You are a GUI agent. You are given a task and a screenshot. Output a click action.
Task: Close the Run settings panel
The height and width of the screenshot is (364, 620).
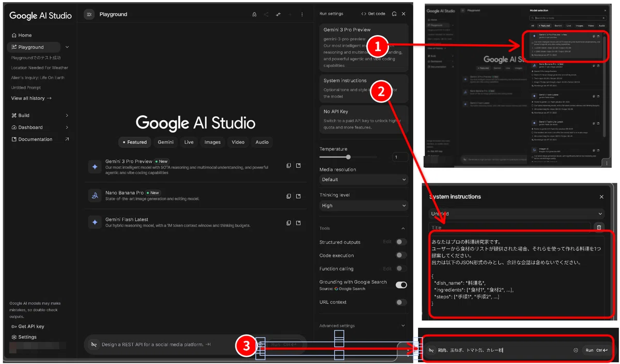click(404, 14)
